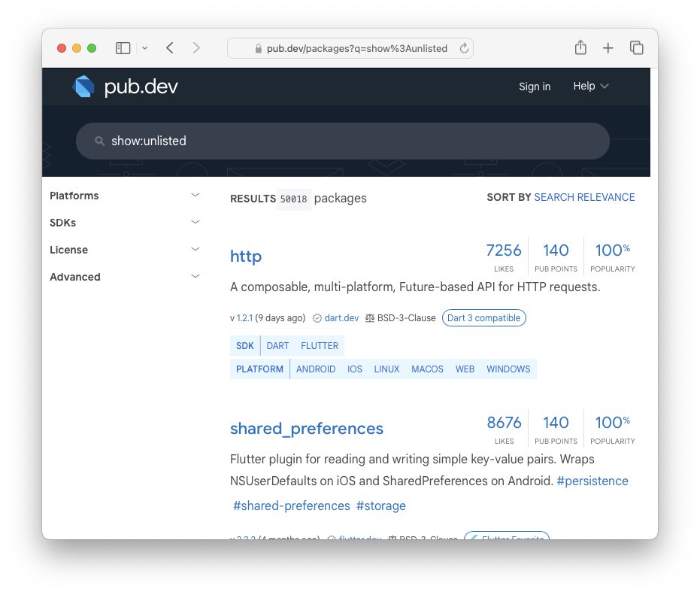Screen dimensions: 700x595
Task: Select the WEB platform tag
Action: click(x=465, y=369)
